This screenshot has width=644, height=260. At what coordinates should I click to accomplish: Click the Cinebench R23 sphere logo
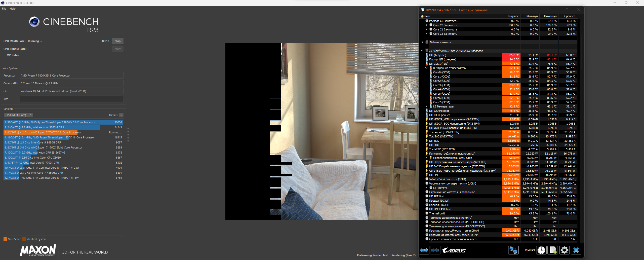(x=34, y=22)
